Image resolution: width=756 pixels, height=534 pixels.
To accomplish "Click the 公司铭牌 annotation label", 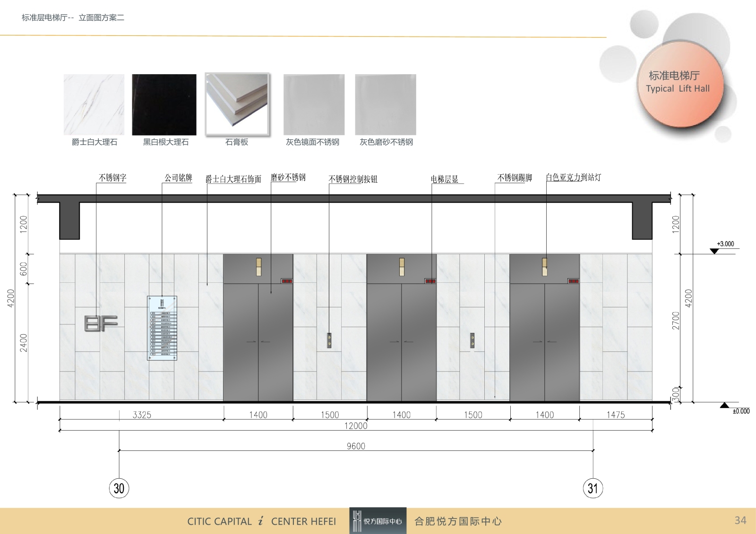I will [178, 178].
